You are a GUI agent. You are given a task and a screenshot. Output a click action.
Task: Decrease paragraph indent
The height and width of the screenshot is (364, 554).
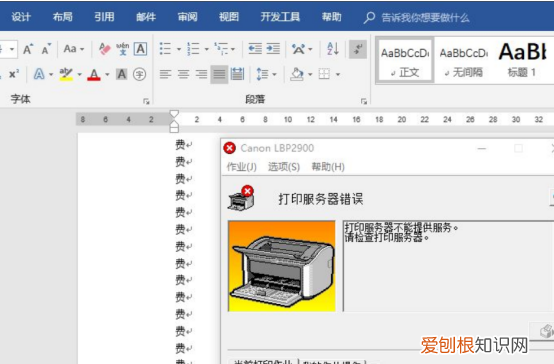[x=255, y=48]
